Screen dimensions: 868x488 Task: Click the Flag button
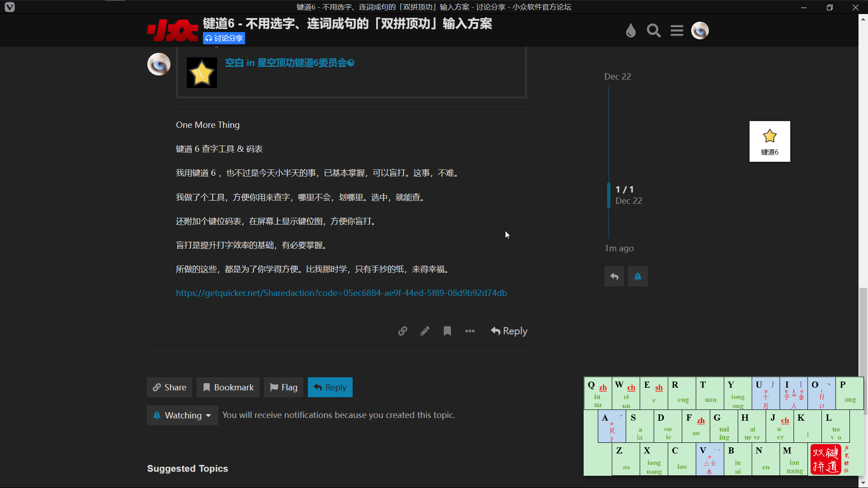[x=283, y=387]
